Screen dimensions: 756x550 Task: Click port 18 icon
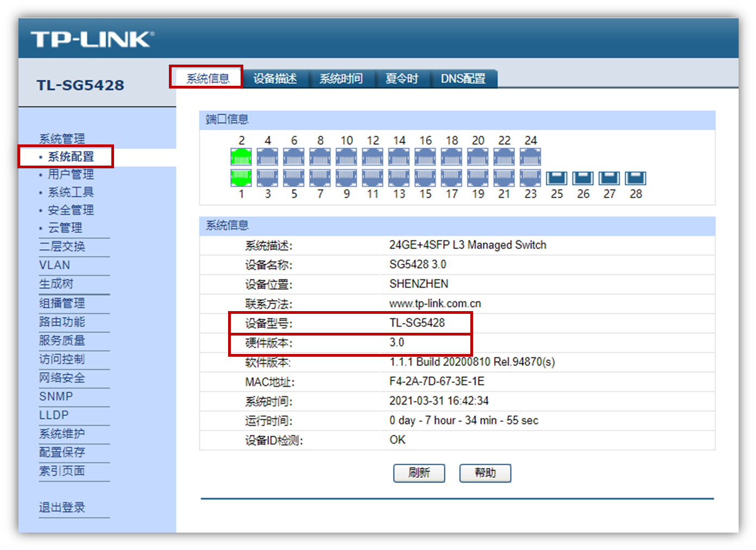[451, 157]
